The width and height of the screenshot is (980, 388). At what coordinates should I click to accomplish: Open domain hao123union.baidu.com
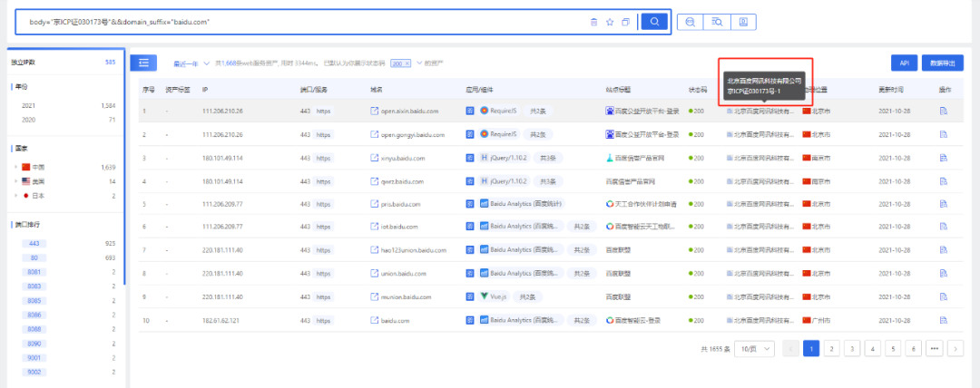pos(414,250)
